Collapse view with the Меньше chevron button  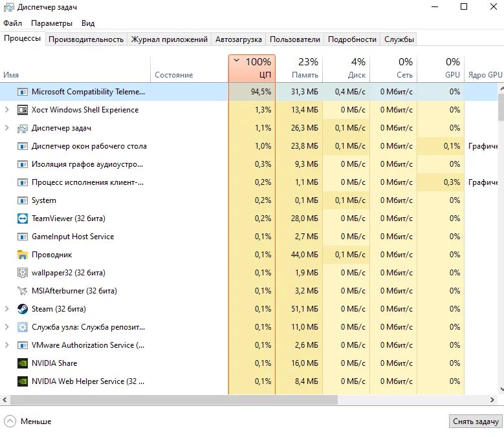tap(10, 421)
